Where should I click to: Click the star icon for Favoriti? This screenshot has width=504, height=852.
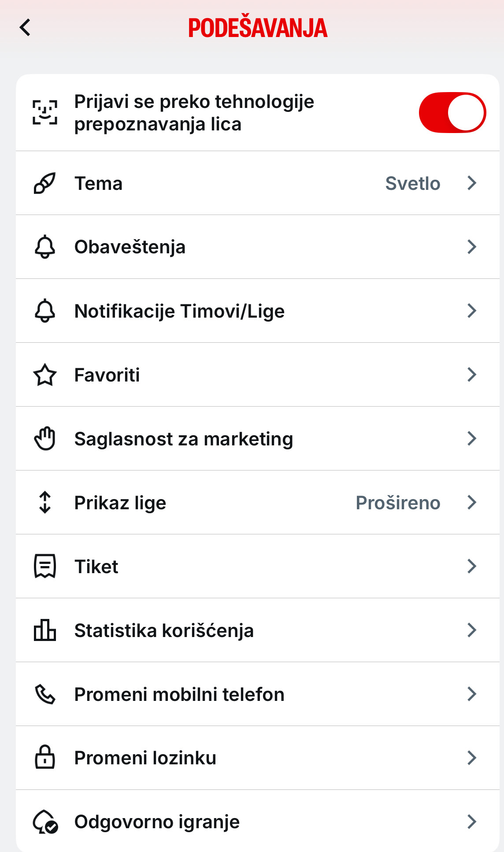[x=45, y=375]
